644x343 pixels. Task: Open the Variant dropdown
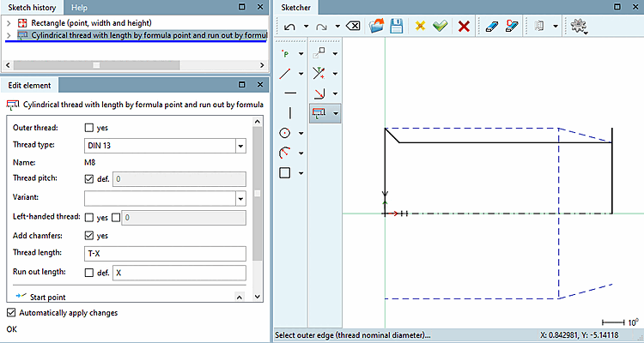pyautogui.click(x=240, y=199)
